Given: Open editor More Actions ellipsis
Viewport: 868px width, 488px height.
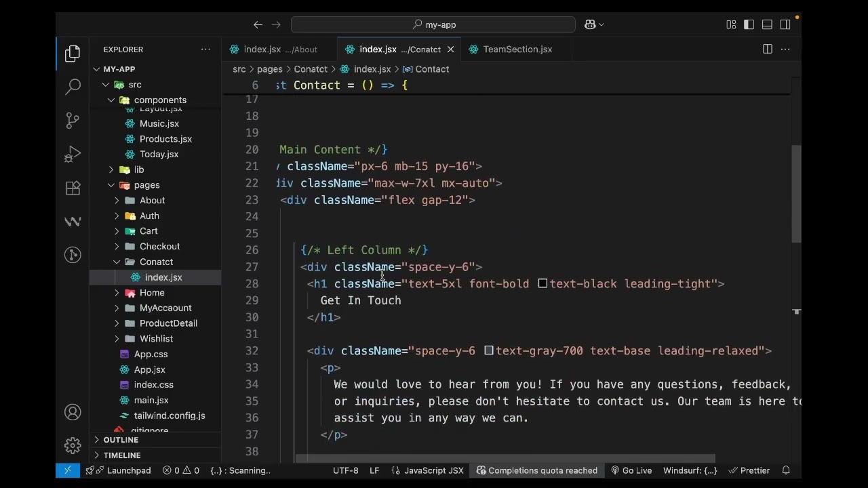Looking at the screenshot, I should pos(785,49).
